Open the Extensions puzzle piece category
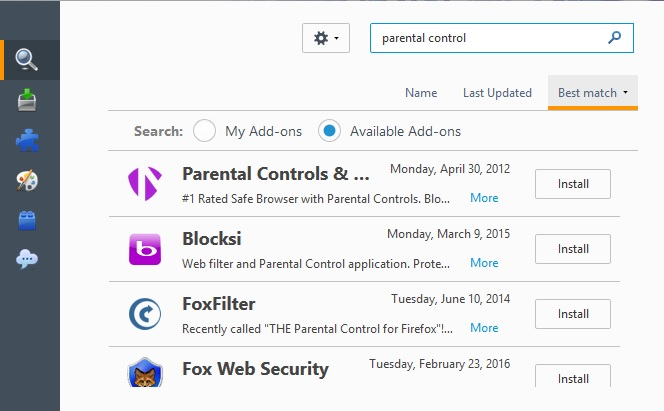 click(x=27, y=140)
